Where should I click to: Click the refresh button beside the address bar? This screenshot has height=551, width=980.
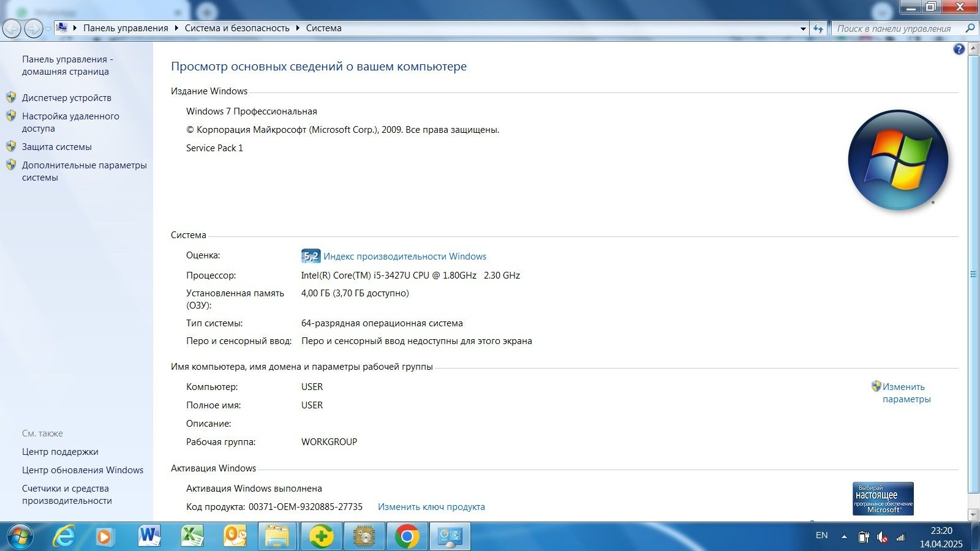818,28
